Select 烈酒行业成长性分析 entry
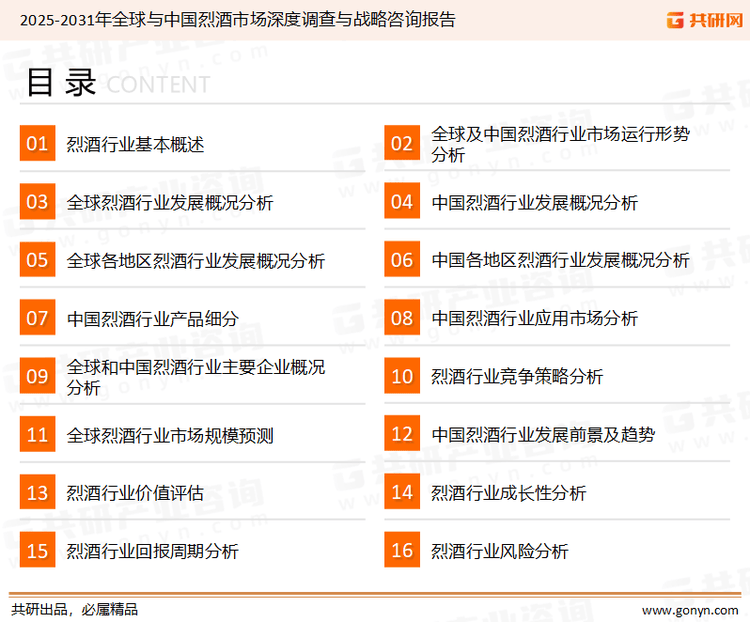 508,493
